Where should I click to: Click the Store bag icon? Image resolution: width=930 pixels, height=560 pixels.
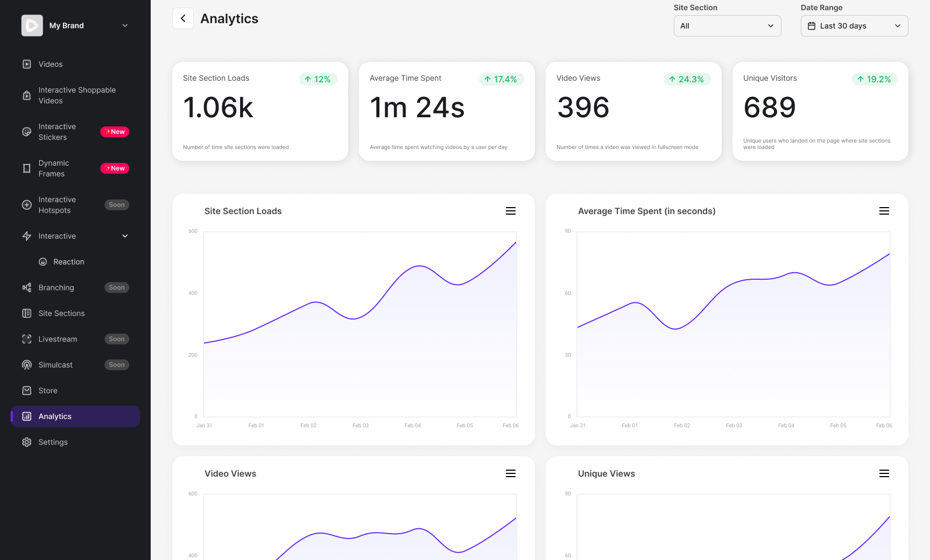(x=27, y=391)
